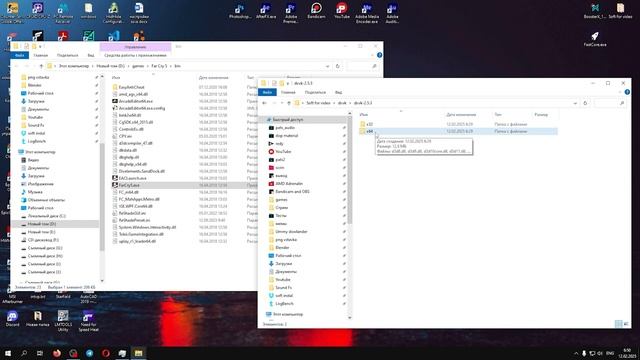Image resolution: width=640 pixels, height=360 pixels.
Task: Open Средства работы с приложениями tab
Action: click(x=135, y=55)
